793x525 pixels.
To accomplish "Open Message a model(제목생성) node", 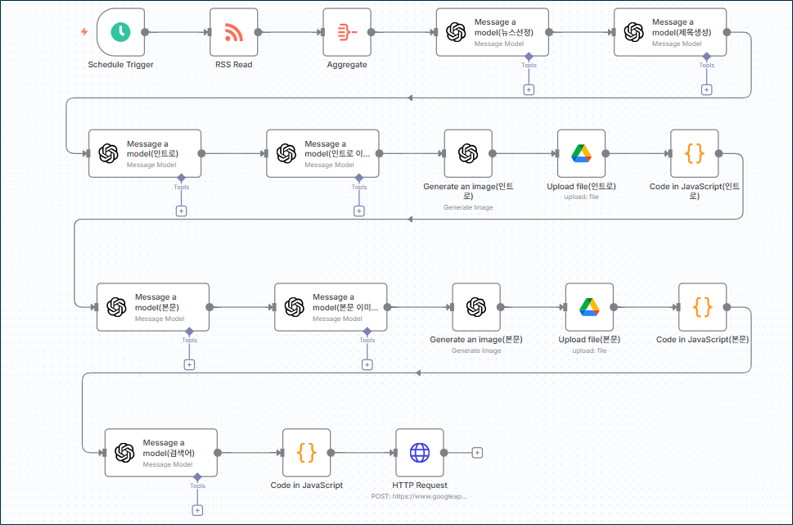I will [x=670, y=32].
